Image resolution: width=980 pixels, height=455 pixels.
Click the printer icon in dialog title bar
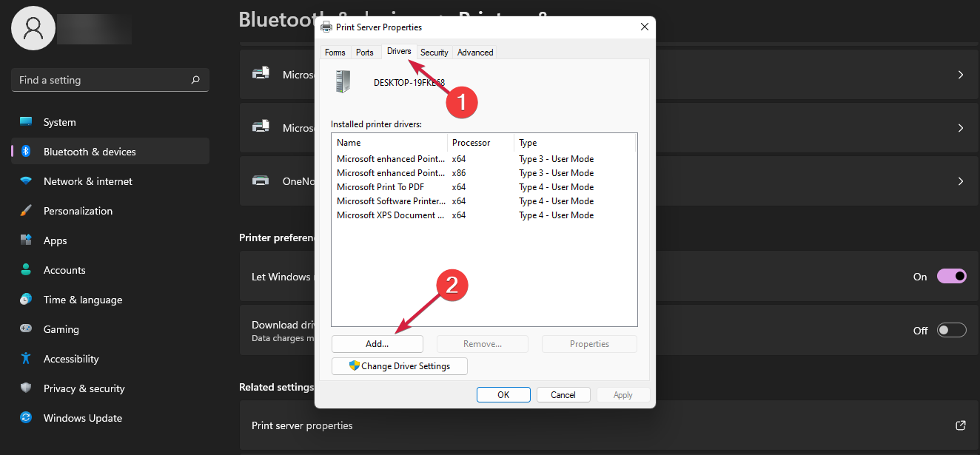326,27
